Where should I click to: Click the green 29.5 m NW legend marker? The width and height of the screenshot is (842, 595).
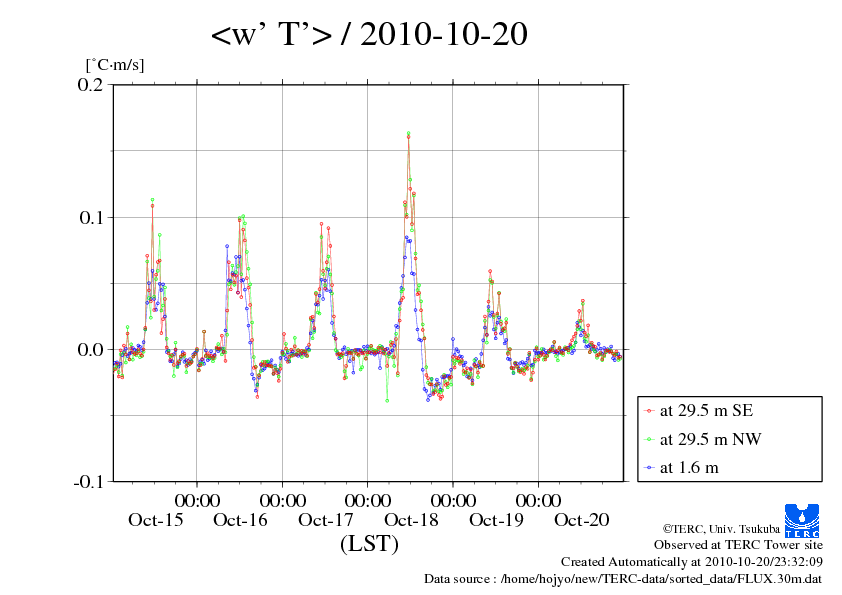pyautogui.click(x=649, y=439)
